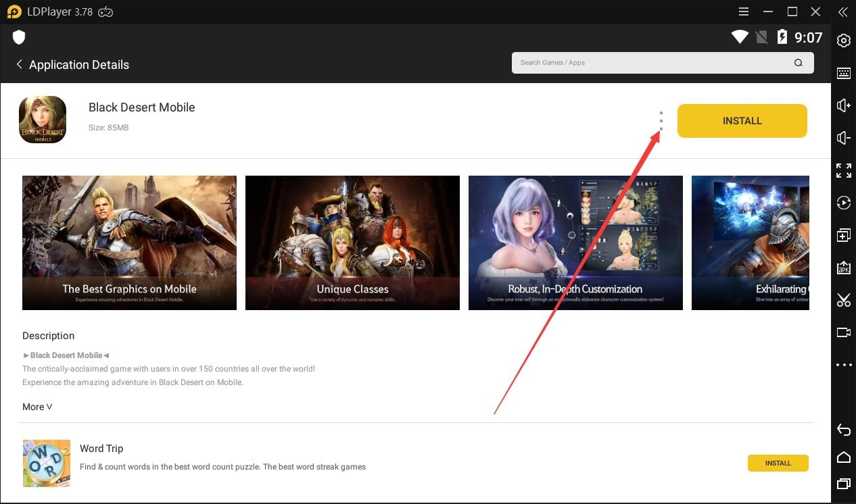Viewport: 856px width, 504px height.
Task: Open the operation recorder icon
Action: tap(843, 203)
